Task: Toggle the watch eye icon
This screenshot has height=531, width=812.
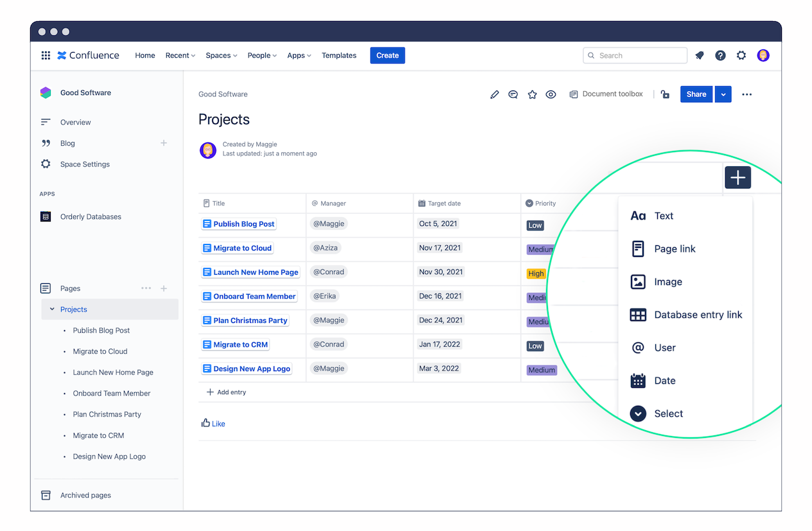Action: pyautogui.click(x=551, y=94)
